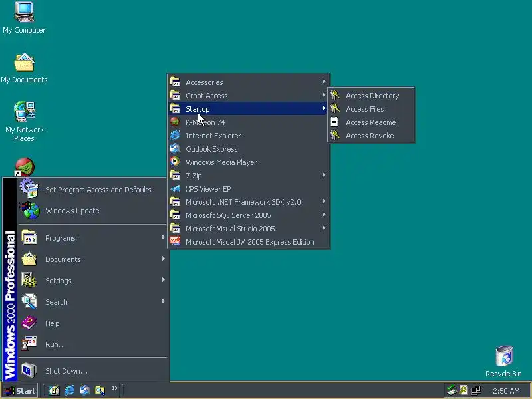Viewport: 532px width, 399px height.
Task: Expand the Search arrow
Action: [164, 301]
